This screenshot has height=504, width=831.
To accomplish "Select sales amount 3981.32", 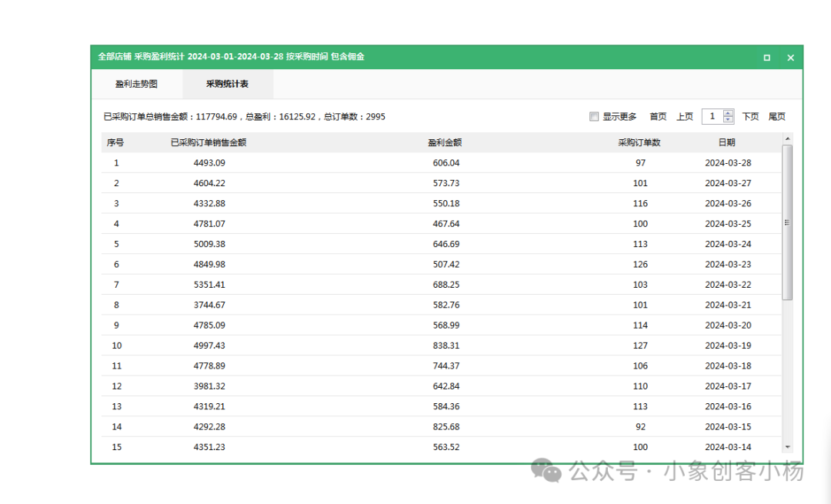I will pos(209,386).
